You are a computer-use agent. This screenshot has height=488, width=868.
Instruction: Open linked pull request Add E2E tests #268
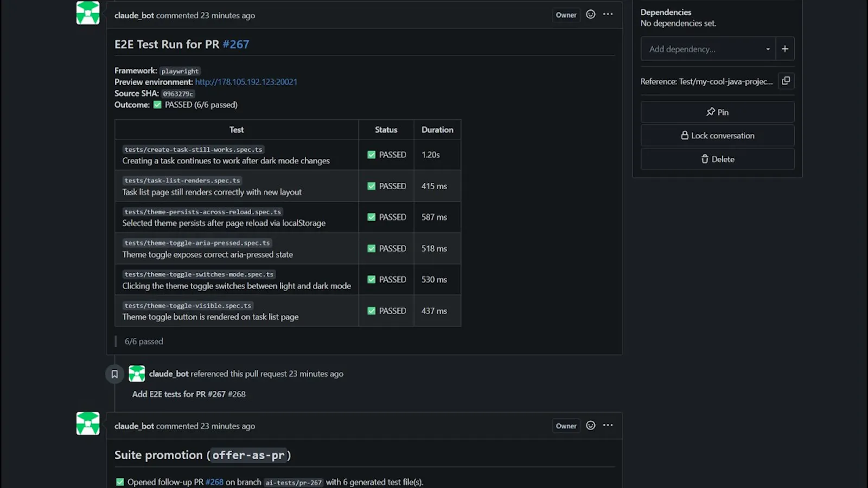(189, 394)
